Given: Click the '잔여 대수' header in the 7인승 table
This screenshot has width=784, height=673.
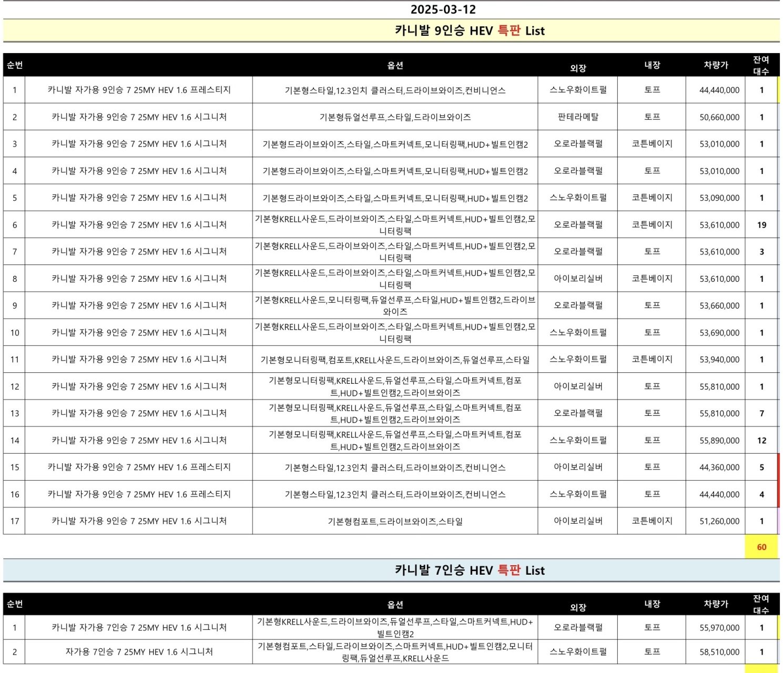Looking at the screenshot, I should (761, 604).
